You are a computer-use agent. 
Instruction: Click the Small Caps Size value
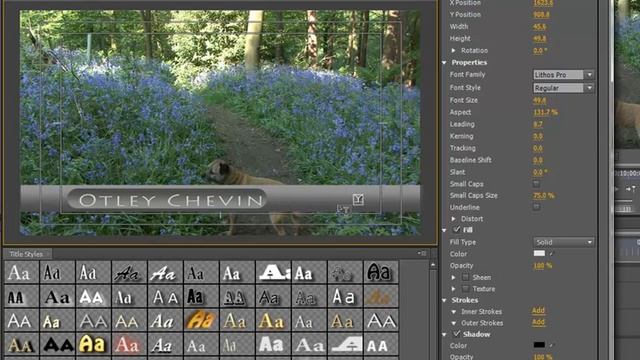tap(544, 196)
